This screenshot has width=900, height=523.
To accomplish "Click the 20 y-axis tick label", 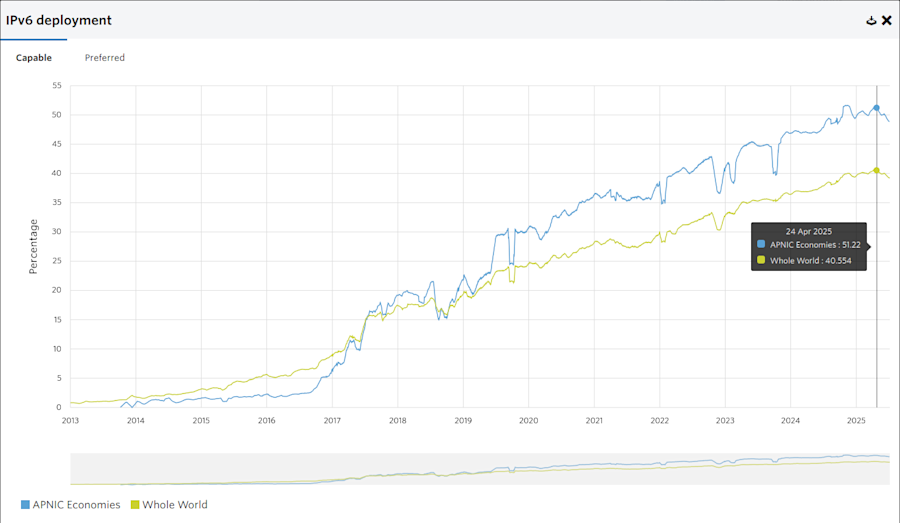I will [57, 290].
